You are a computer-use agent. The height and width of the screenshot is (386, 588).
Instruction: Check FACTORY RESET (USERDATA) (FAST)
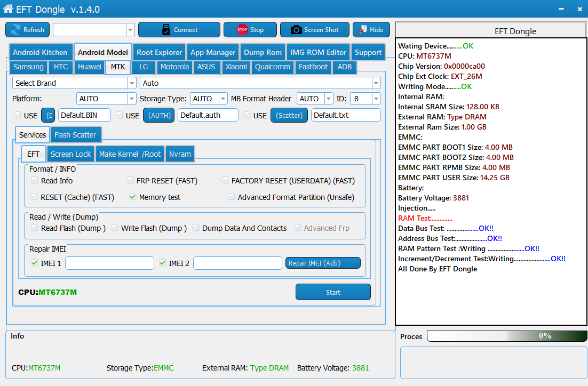225,180
